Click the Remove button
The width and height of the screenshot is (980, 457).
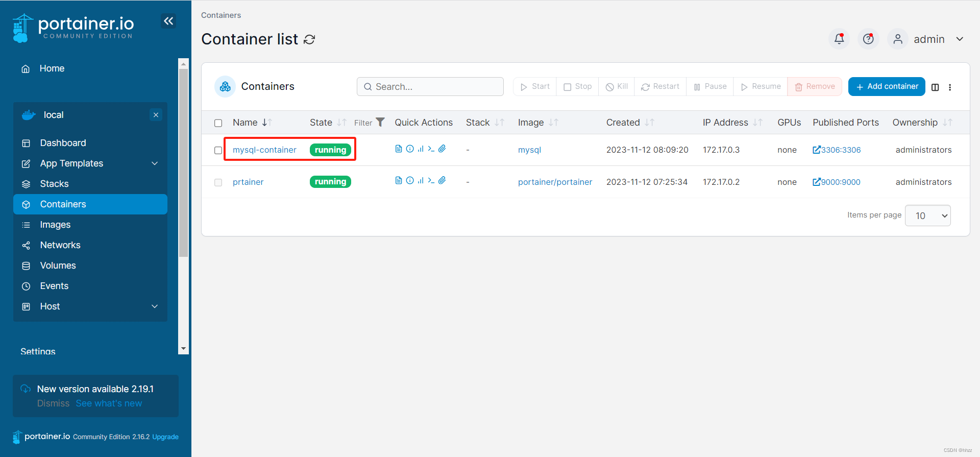815,86
